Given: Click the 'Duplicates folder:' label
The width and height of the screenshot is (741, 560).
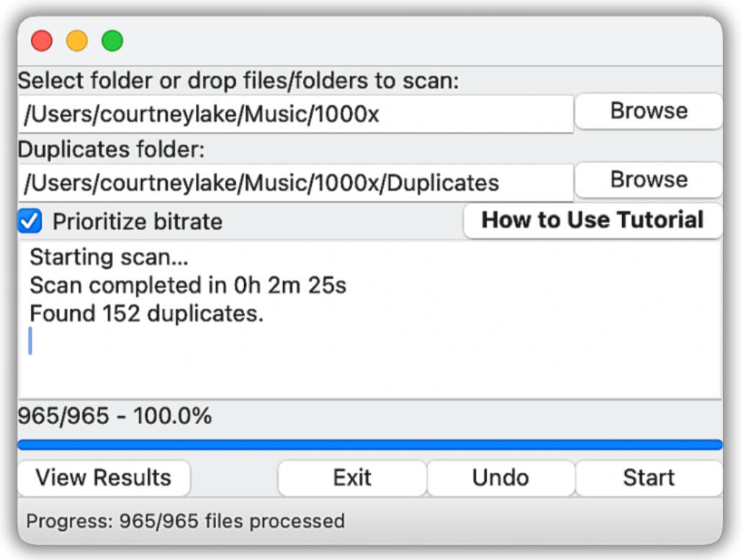Looking at the screenshot, I should point(112,149).
